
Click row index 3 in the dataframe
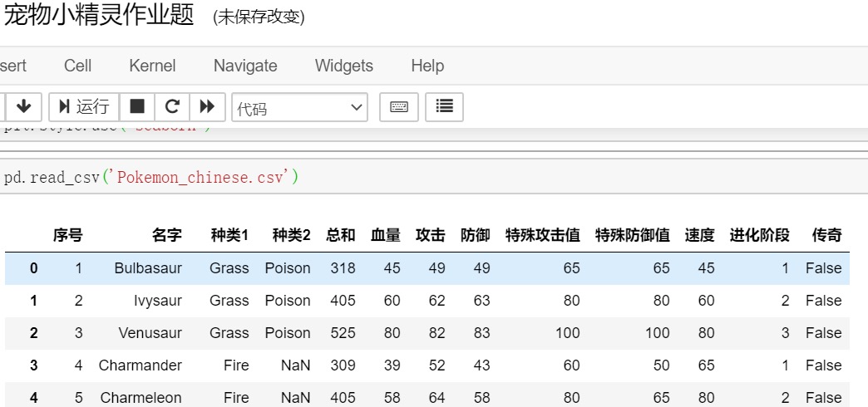coord(34,365)
